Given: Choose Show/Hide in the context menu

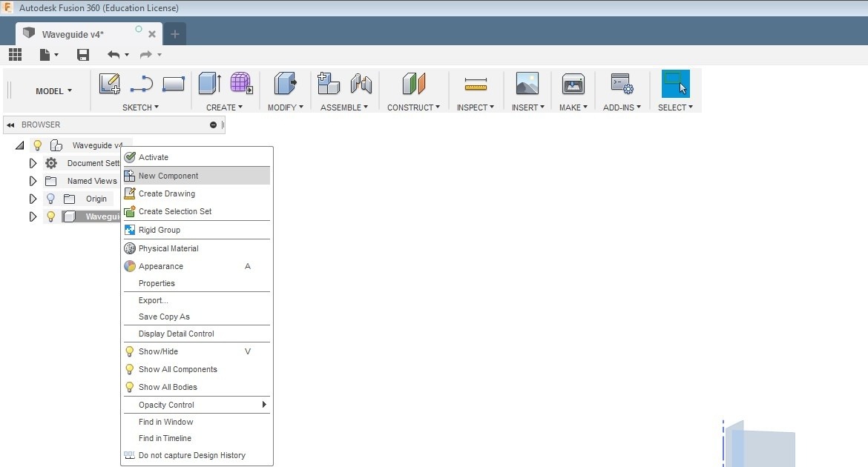Looking at the screenshot, I should pyautogui.click(x=197, y=351).
